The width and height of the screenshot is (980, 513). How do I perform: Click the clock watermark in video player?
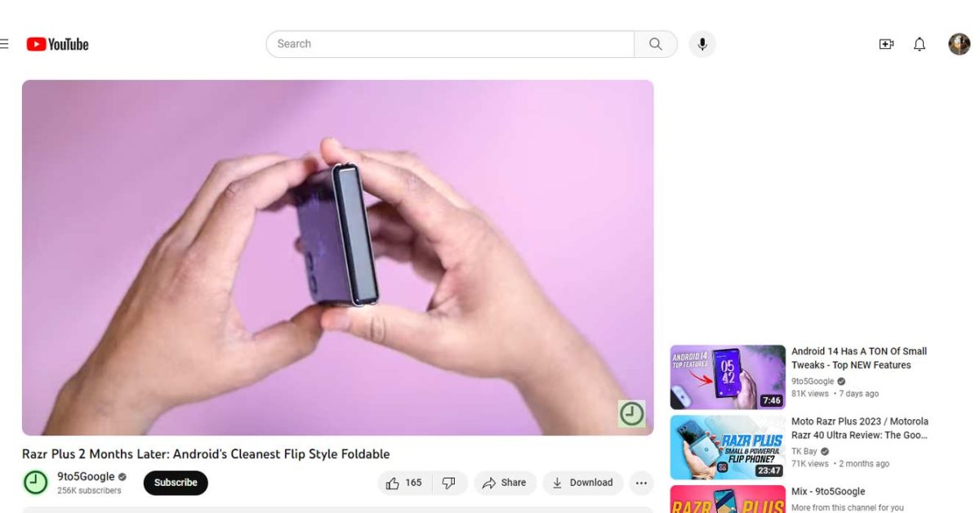(x=631, y=413)
